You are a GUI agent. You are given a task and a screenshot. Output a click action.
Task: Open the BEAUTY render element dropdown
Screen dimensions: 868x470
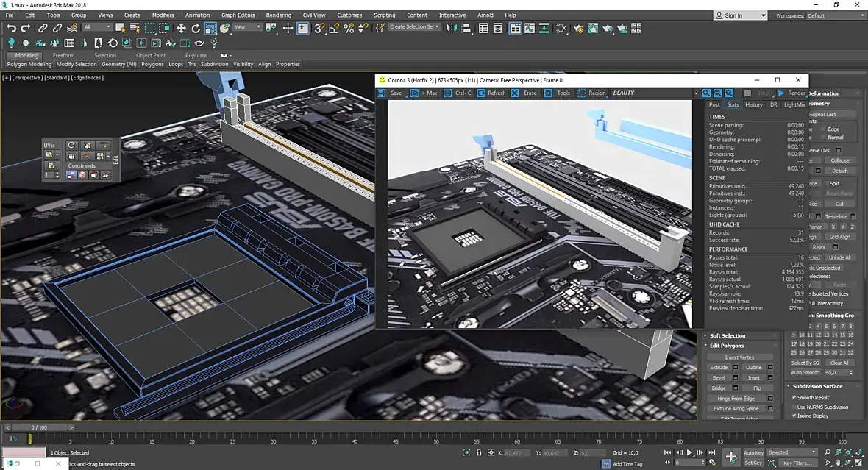[696, 93]
